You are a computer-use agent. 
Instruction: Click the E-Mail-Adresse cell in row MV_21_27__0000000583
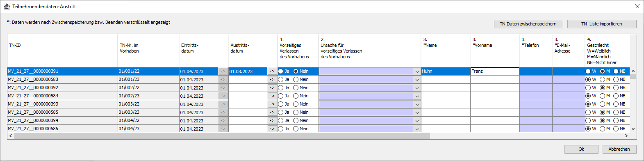coord(569,79)
